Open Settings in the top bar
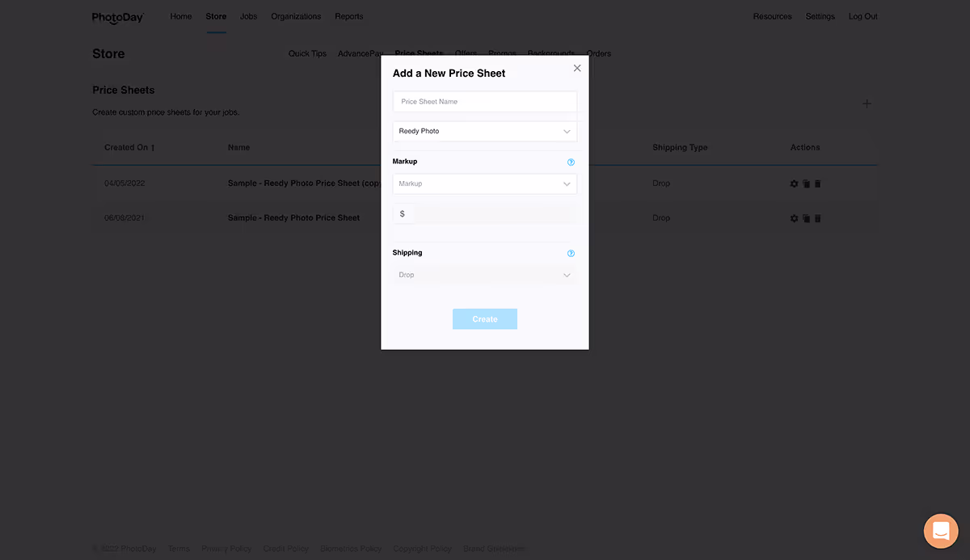 (x=820, y=16)
